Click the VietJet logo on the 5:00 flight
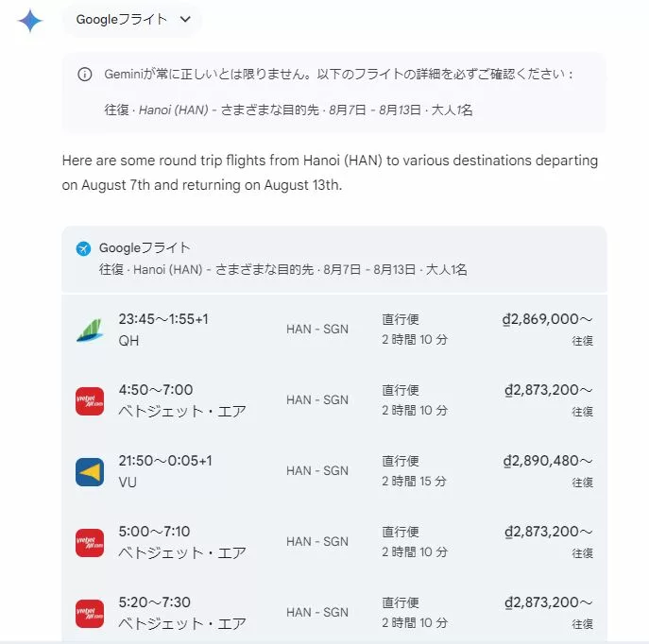 pyautogui.click(x=90, y=543)
